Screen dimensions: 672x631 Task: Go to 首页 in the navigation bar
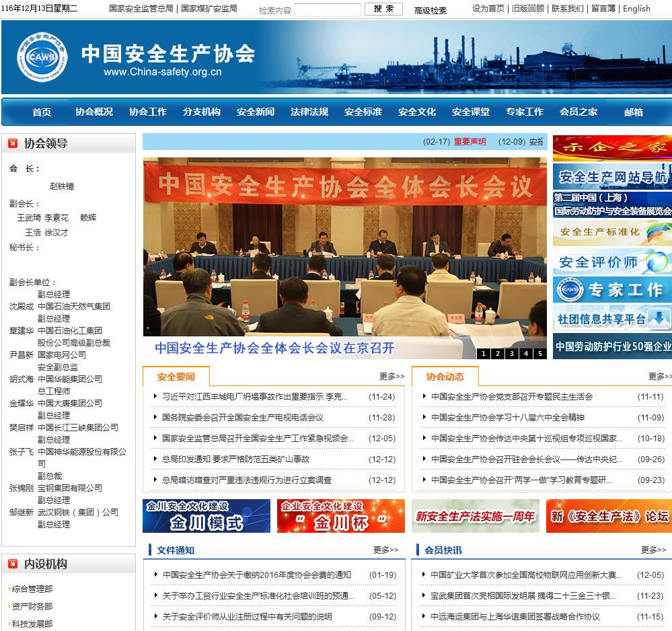pyautogui.click(x=42, y=112)
